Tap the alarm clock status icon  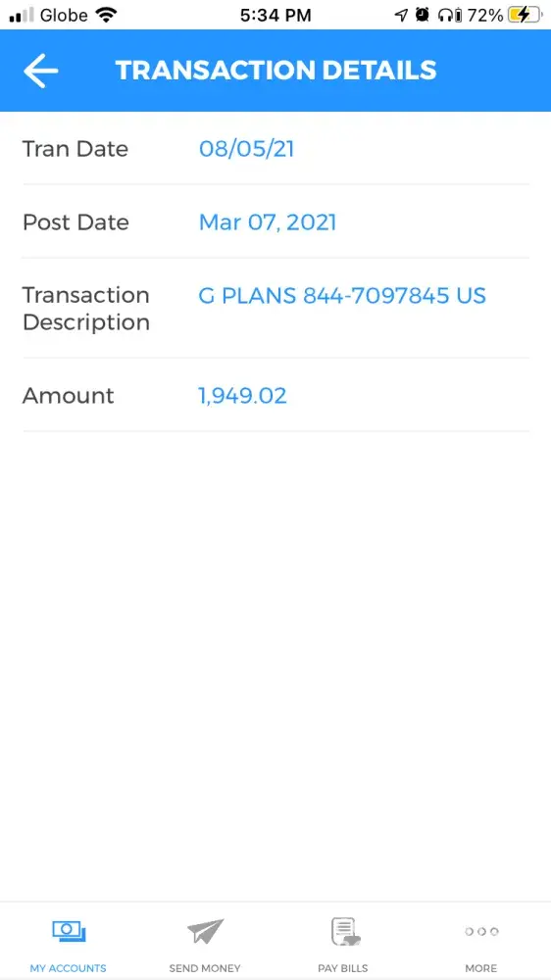coord(423,15)
